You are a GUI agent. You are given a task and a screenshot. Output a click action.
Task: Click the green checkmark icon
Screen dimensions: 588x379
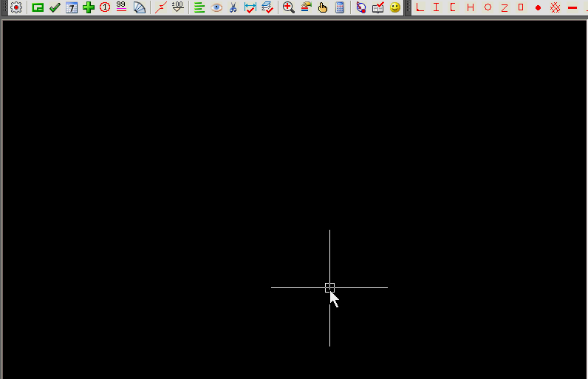tap(55, 7)
